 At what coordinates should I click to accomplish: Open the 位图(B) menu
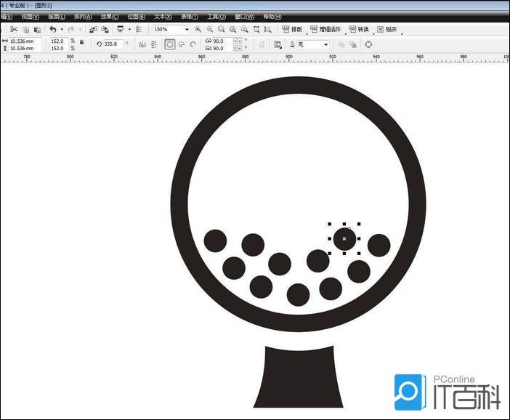pos(137,17)
